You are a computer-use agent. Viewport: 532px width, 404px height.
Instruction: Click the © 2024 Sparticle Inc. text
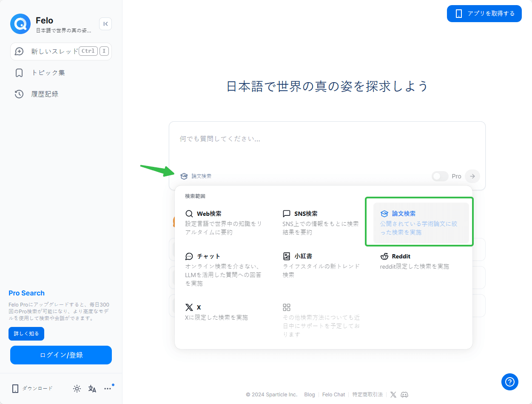point(272,395)
